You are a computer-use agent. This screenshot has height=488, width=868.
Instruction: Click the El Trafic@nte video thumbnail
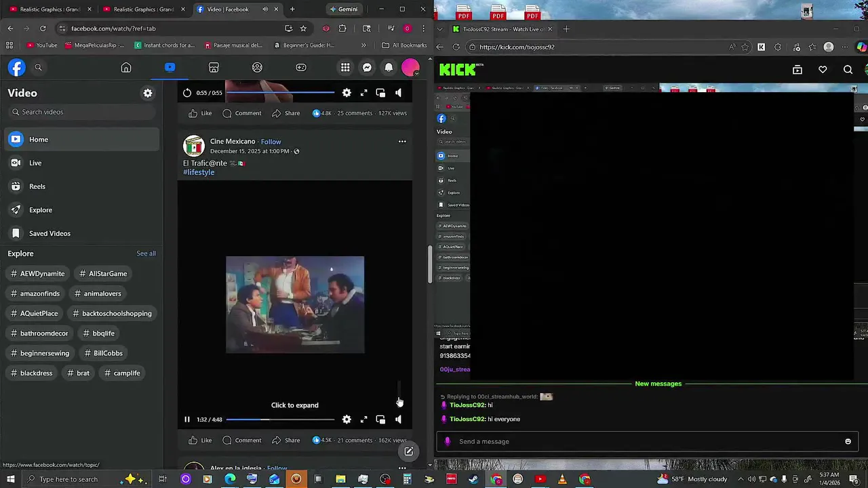pos(295,304)
